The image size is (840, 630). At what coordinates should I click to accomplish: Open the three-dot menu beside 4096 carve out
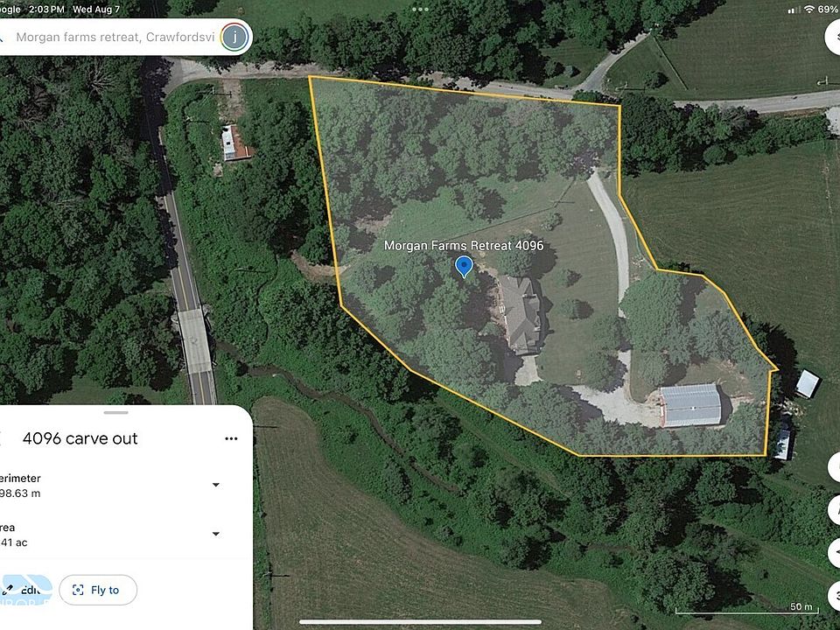coord(231,438)
